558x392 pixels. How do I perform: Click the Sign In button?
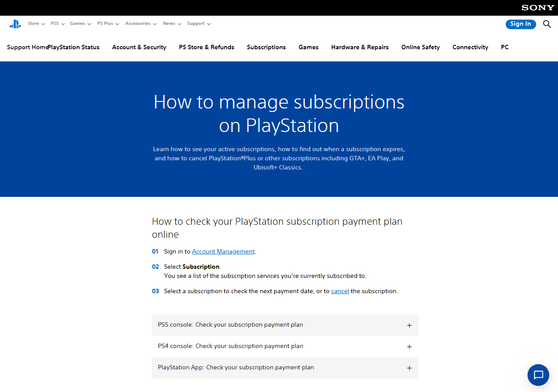pyautogui.click(x=521, y=24)
